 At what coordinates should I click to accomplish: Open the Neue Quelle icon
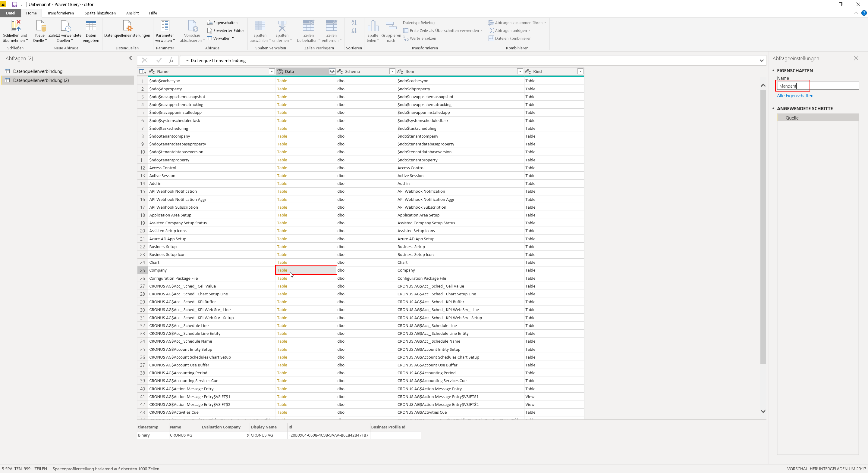(40, 26)
